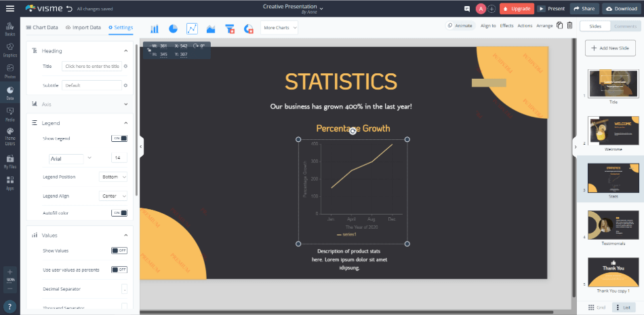This screenshot has height=315, width=644.
Task: Toggle Show Legend switch
Action: coord(119,138)
